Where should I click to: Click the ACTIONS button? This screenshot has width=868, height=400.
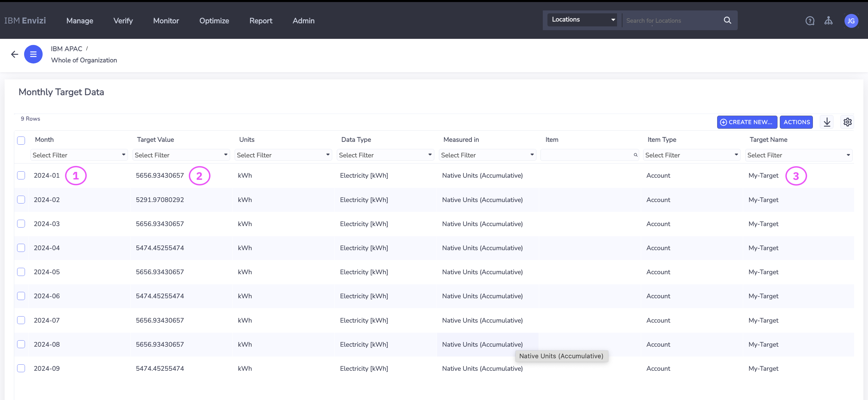796,122
